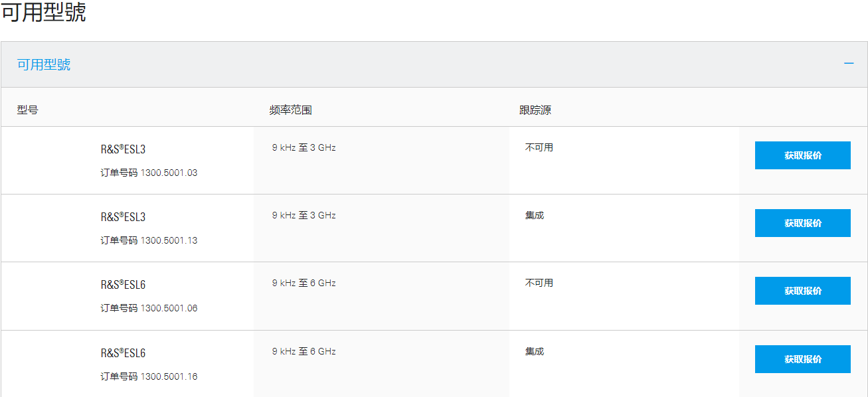Get quote for ESL3 order 1300.5001.13
868x397 pixels.
(802, 223)
